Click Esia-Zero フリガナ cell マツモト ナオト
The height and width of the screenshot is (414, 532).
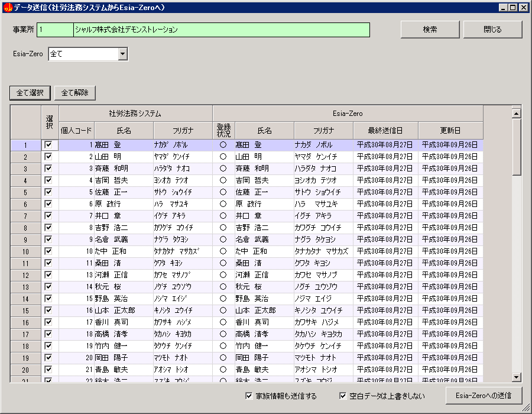pyautogui.click(x=324, y=358)
